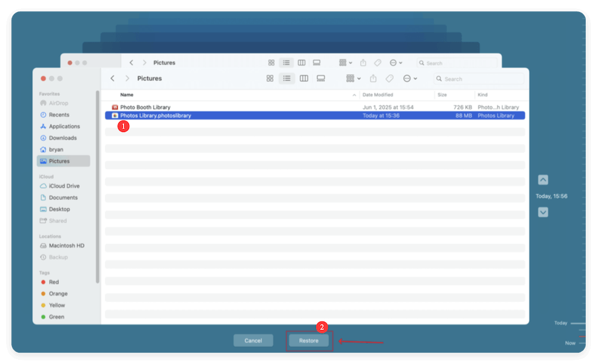Switch to column view
The height and width of the screenshot is (364, 597).
tap(304, 78)
